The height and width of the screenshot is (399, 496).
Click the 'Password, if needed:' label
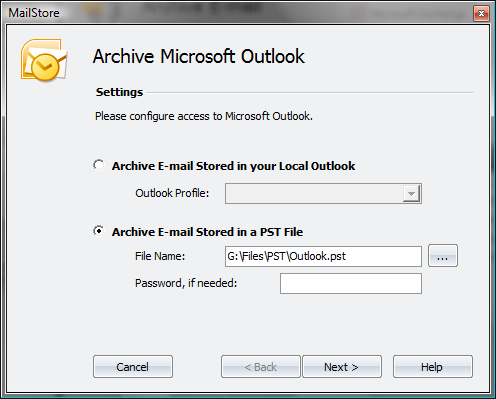186,283
